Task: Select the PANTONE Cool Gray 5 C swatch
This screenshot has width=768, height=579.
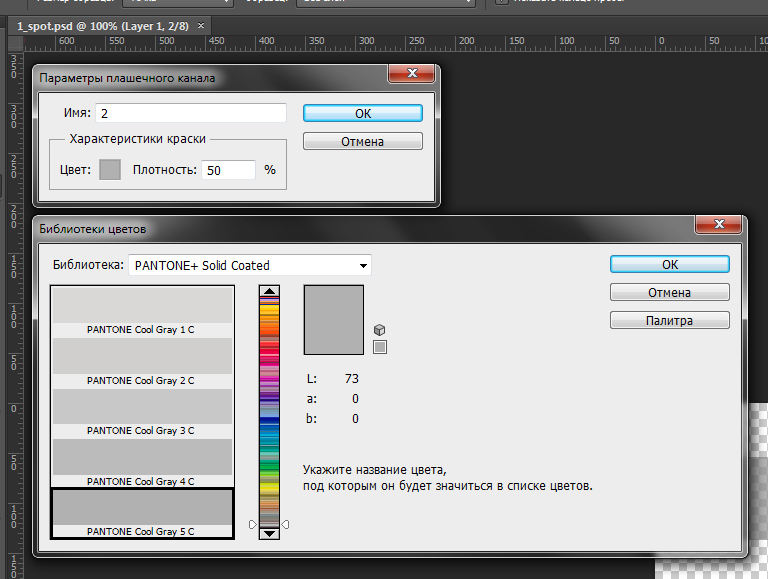Action: (142, 513)
